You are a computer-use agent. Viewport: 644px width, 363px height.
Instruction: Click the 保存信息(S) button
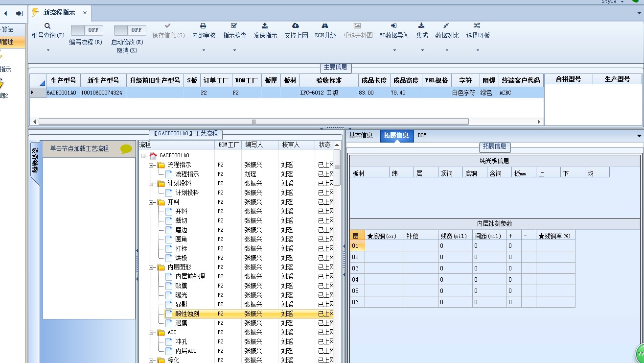pyautogui.click(x=168, y=31)
